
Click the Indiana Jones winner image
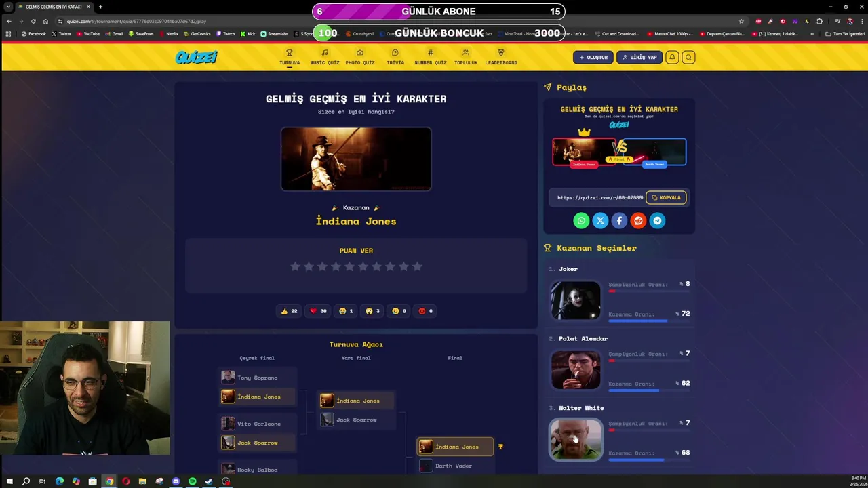click(x=356, y=159)
